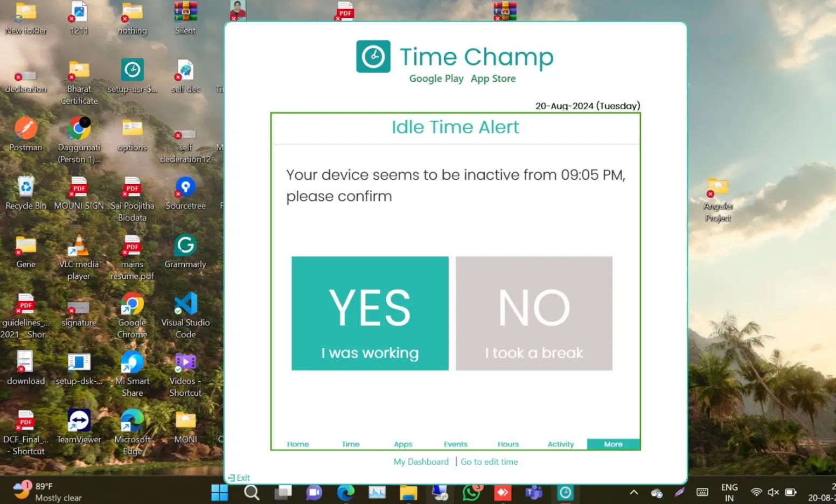Image resolution: width=836 pixels, height=504 pixels.
Task: Open Time Champ from the taskbar
Action: (x=565, y=492)
